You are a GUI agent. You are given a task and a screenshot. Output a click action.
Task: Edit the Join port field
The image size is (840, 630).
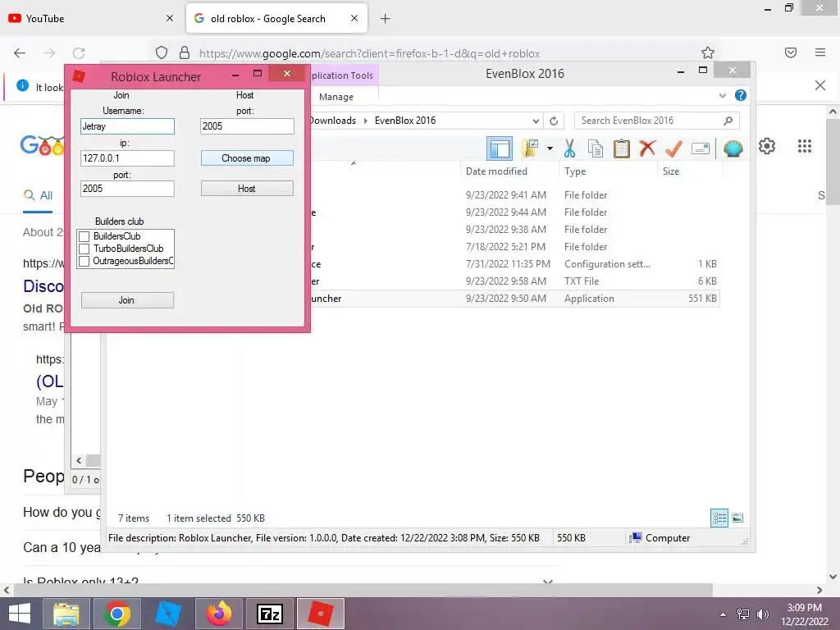127,189
